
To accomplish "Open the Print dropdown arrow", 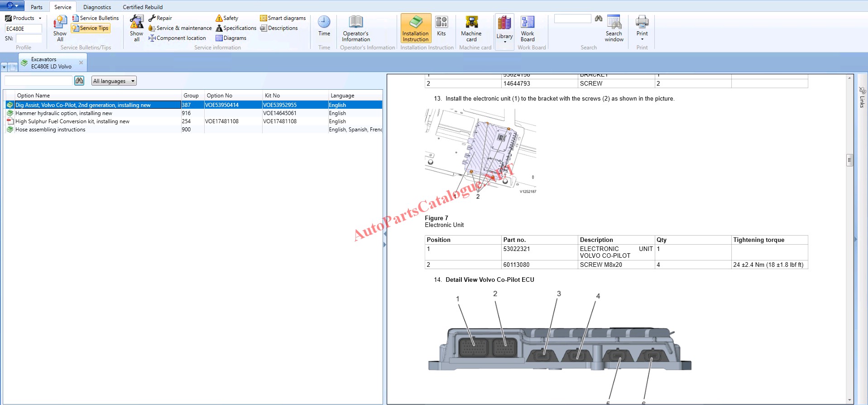I will point(642,39).
